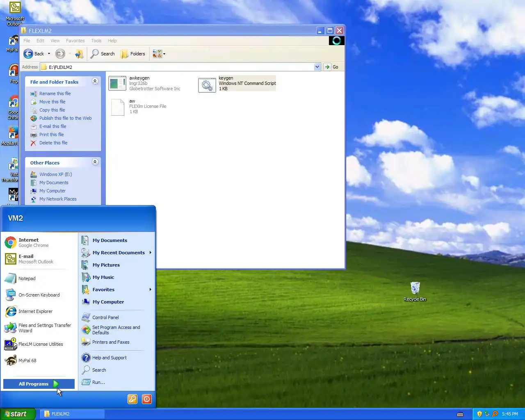525x420 pixels.
Task: Open the Edit menu
Action: (40, 41)
